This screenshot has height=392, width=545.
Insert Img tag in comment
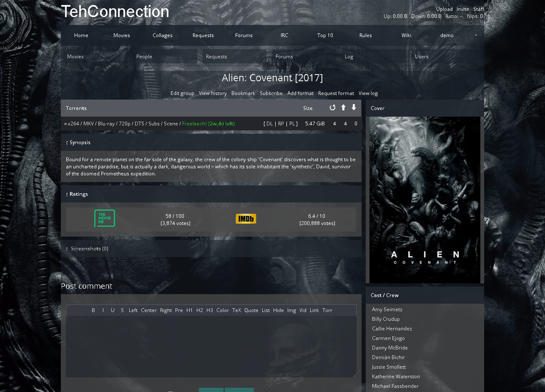point(291,310)
